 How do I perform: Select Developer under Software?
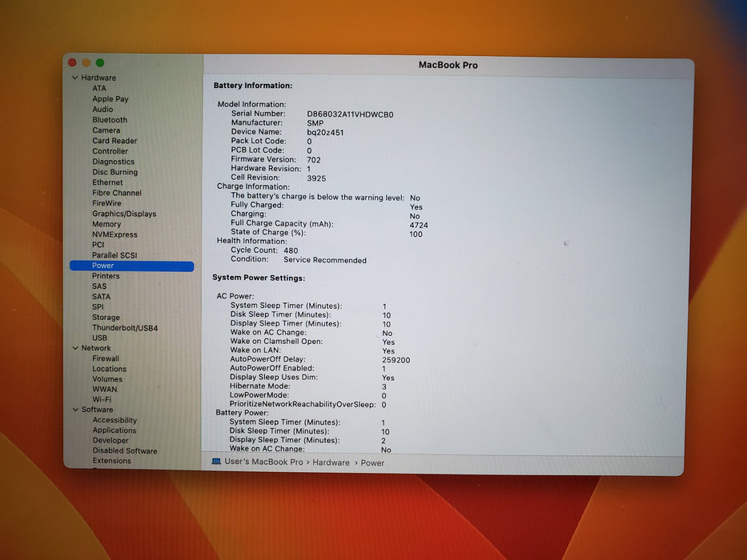click(x=110, y=441)
